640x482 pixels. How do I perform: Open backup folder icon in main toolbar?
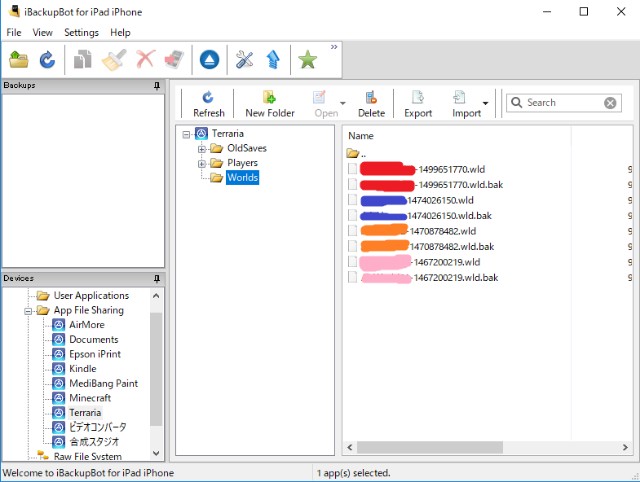(19, 60)
